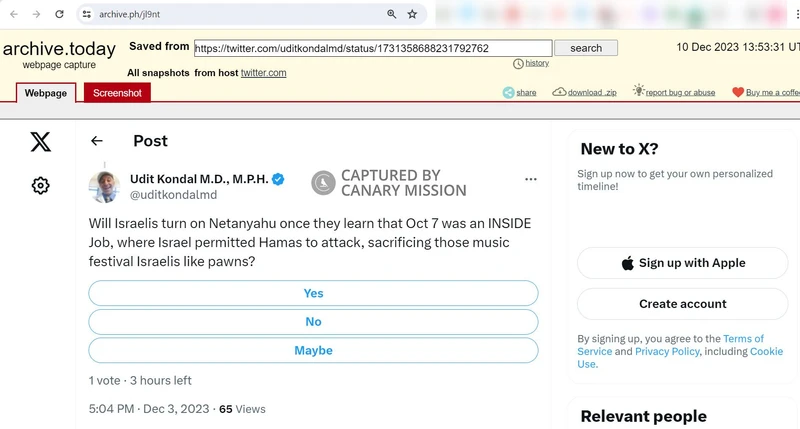Viewport: 800px width, 429px height.
Task: Click the saved-from URL input field
Action: click(x=372, y=48)
